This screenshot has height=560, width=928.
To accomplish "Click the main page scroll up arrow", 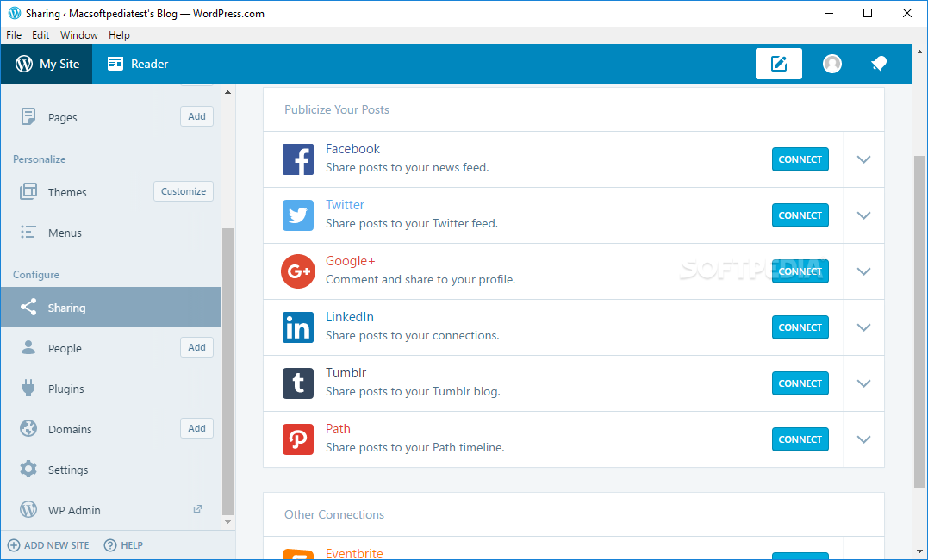I will pos(919,52).
